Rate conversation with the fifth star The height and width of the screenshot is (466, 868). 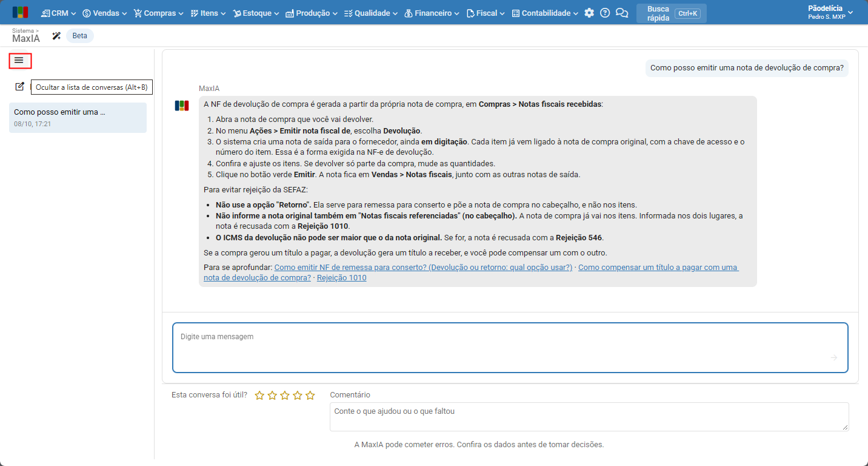(x=310, y=396)
